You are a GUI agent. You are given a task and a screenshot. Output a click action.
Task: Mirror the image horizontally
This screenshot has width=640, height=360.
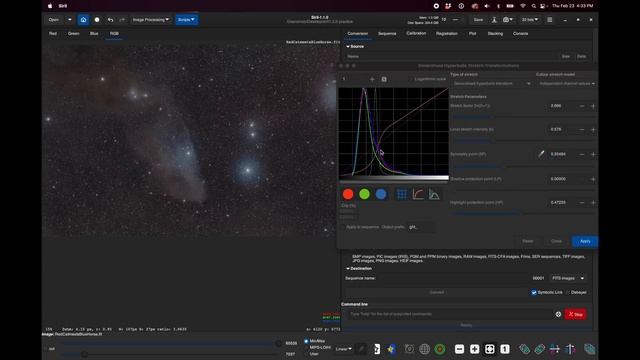pyautogui.click(x=555, y=349)
